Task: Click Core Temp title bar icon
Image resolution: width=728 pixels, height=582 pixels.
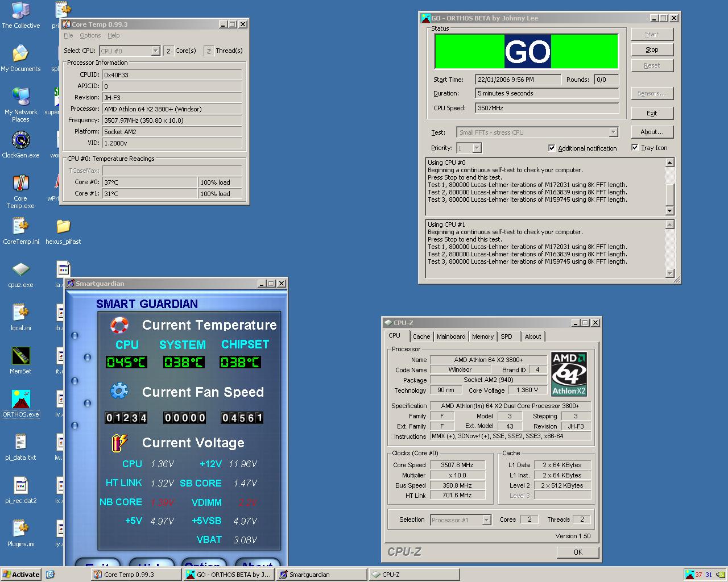Action: point(67,24)
